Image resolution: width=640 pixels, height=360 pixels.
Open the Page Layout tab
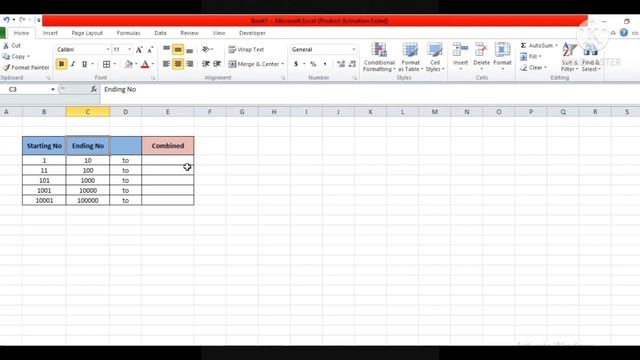pos(87,33)
